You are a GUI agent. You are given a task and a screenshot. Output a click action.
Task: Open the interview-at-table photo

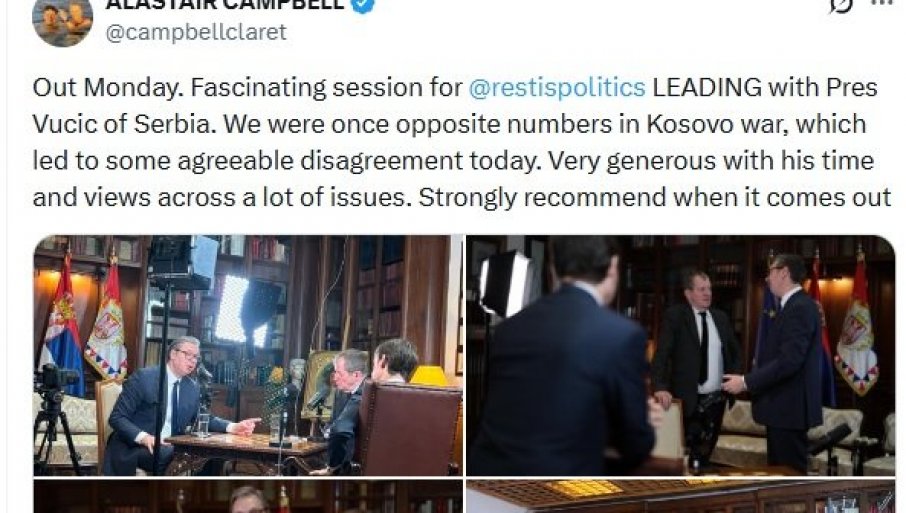tap(248, 355)
